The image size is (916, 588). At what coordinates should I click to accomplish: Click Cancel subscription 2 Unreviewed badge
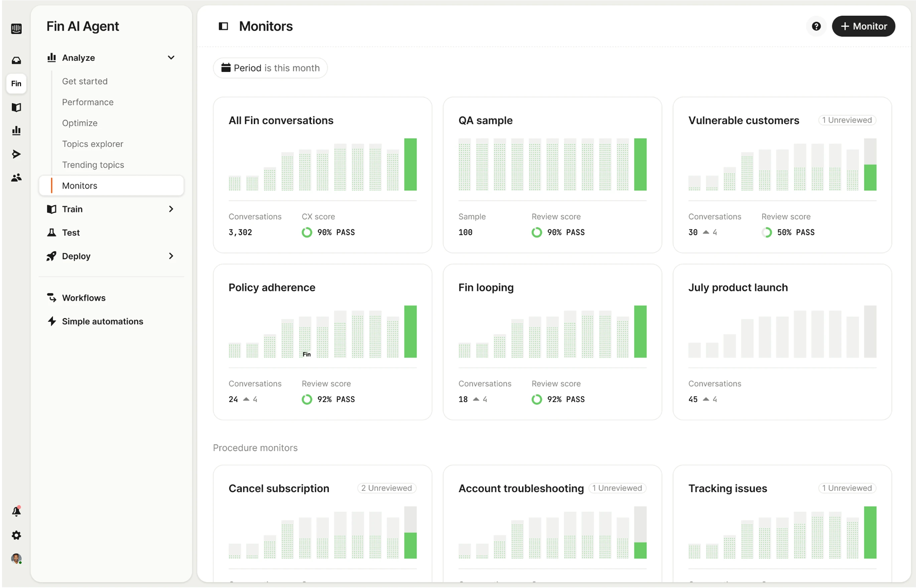(387, 488)
